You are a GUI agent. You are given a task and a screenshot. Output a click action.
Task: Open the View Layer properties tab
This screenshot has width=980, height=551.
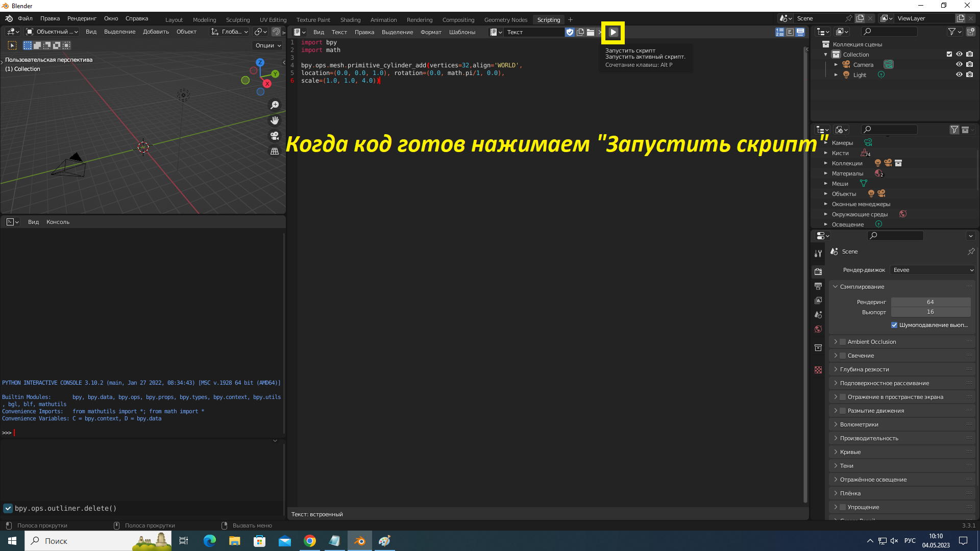point(818,300)
